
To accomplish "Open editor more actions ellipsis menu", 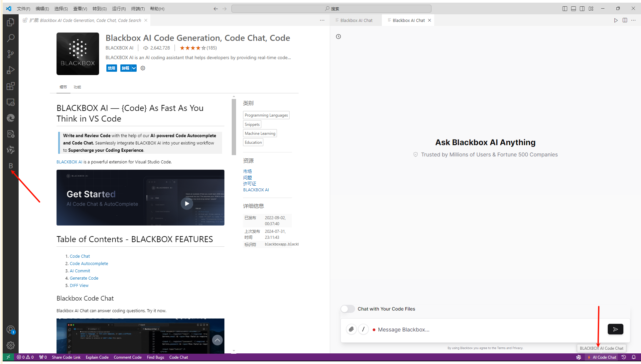I will tap(322, 20).
